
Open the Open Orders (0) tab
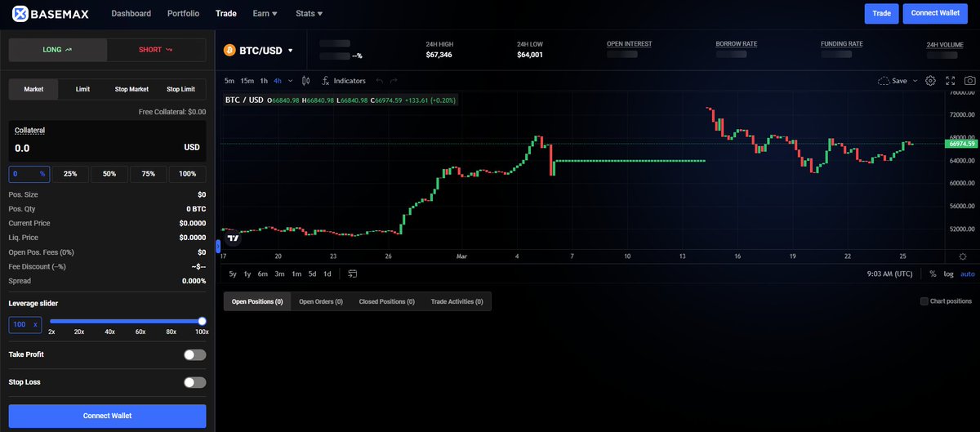click(x=321, y=301)
